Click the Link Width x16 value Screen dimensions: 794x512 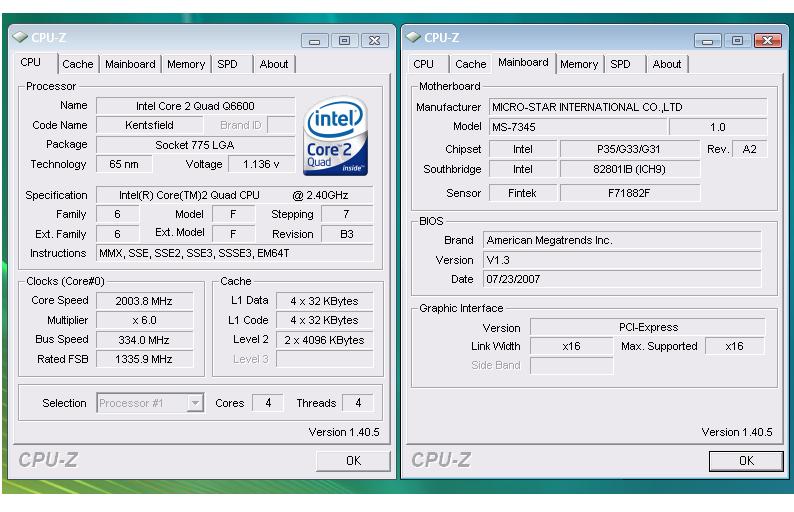pyautogui.click(x=571, y=346)
